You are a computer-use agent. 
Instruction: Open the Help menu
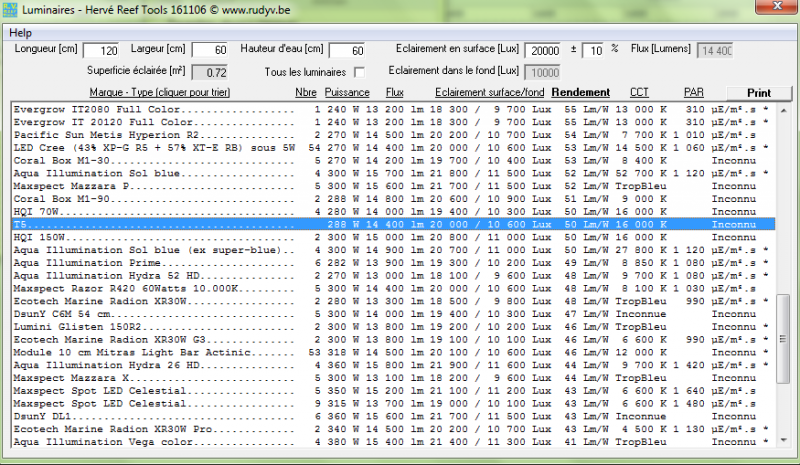coord(20,33)
